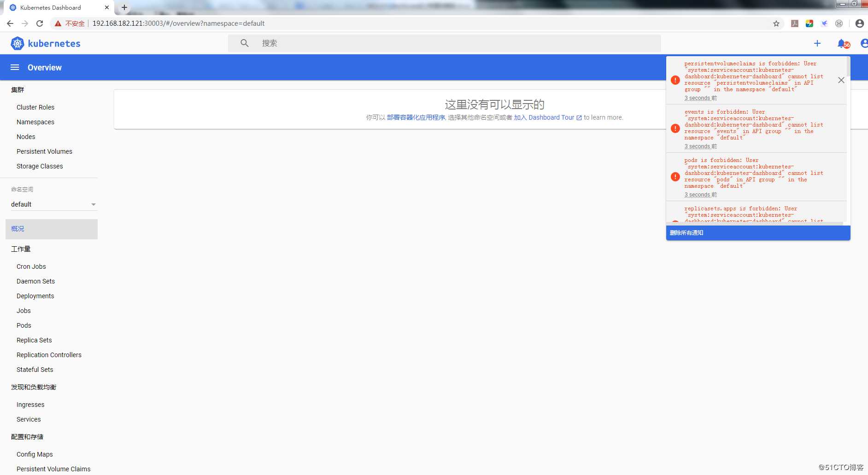
Task: Click the error icon on persistentvolumeclaims notification
Action: [x=675, y=80]
